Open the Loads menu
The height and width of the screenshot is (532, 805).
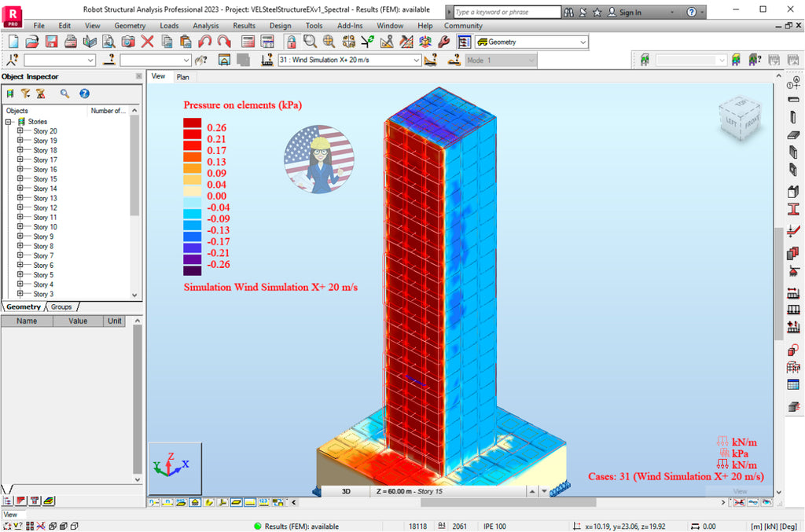point(169,26)
